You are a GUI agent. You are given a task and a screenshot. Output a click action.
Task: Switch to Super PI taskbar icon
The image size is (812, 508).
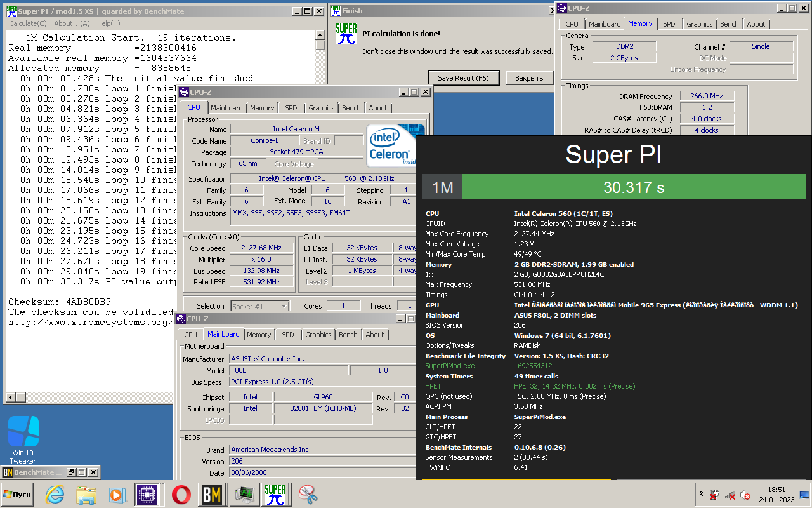(275, 494)
